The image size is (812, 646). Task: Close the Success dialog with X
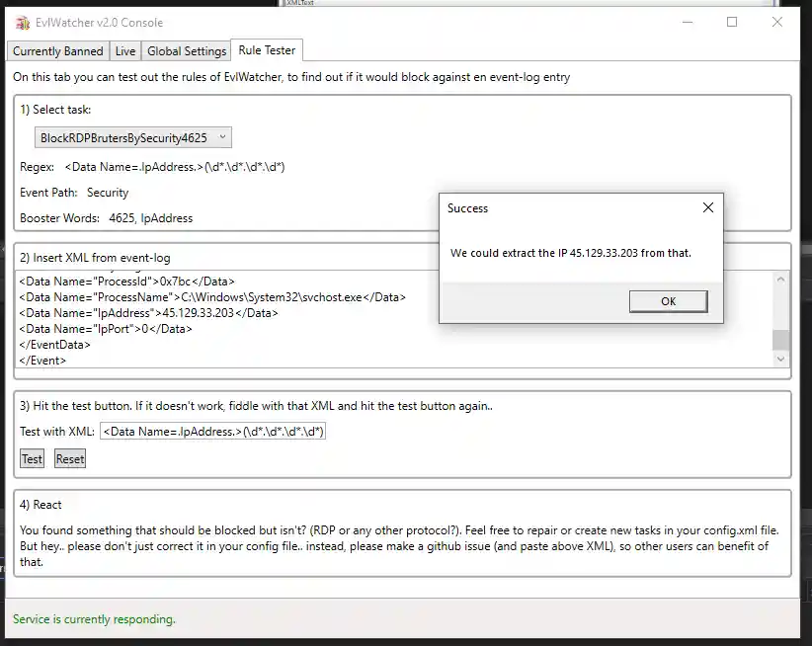708,207
